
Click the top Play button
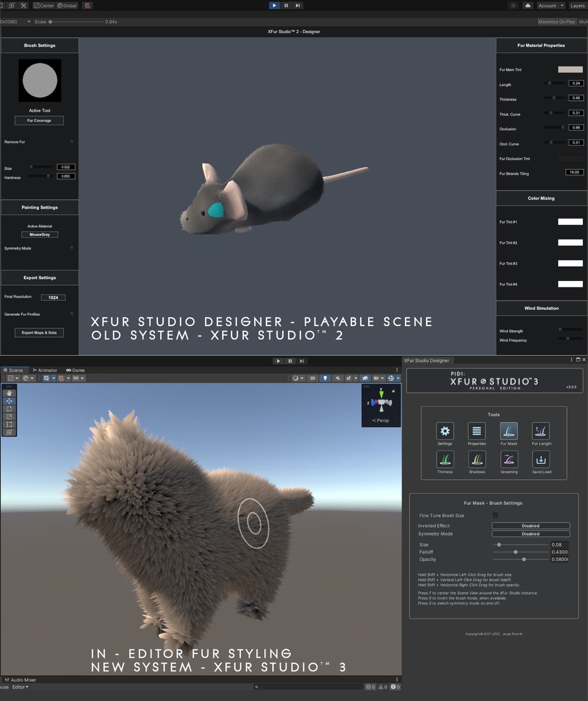tap(274, 5)
